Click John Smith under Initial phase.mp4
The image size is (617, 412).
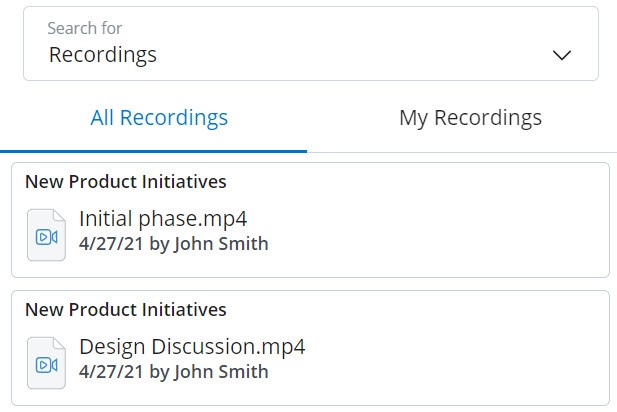click(x=221, y=243)
